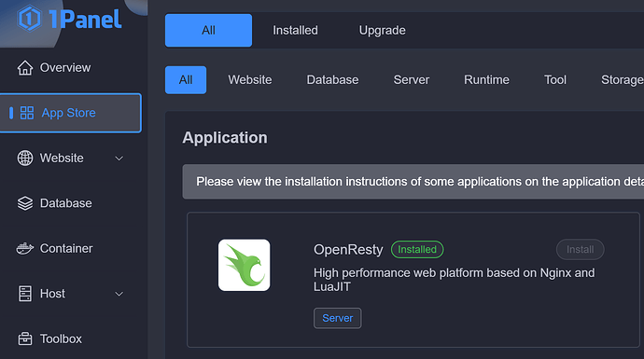The height and width of the screenshot is (359, 644).
Task: Filter apps by Server category
Action: tap(411, 79)
